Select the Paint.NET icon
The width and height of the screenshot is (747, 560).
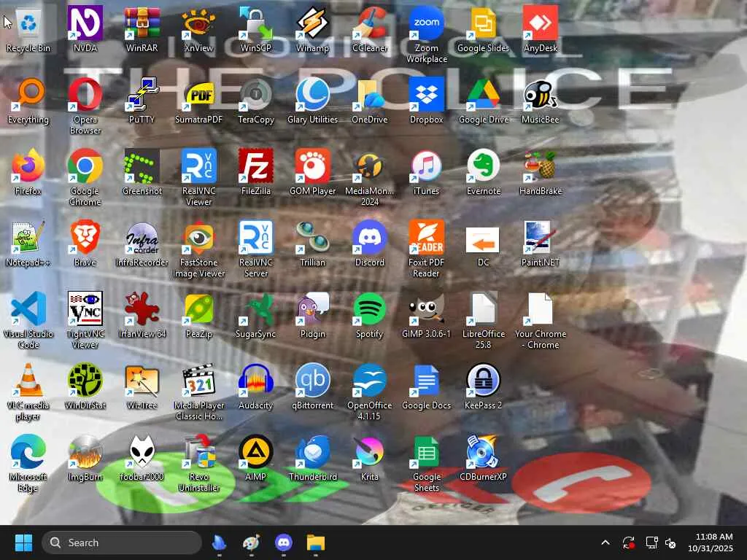[541, 244]
